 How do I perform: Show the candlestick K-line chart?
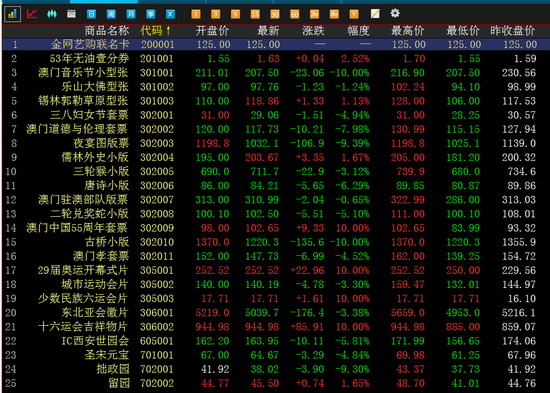point(52,14)
